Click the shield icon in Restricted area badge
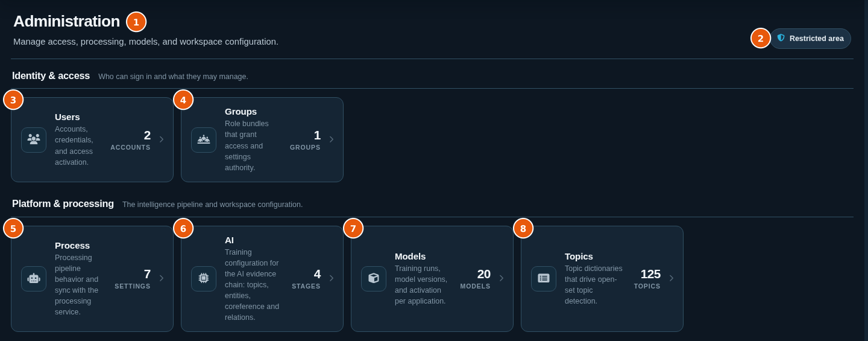868x341 pixels. (x=781, y=38)
